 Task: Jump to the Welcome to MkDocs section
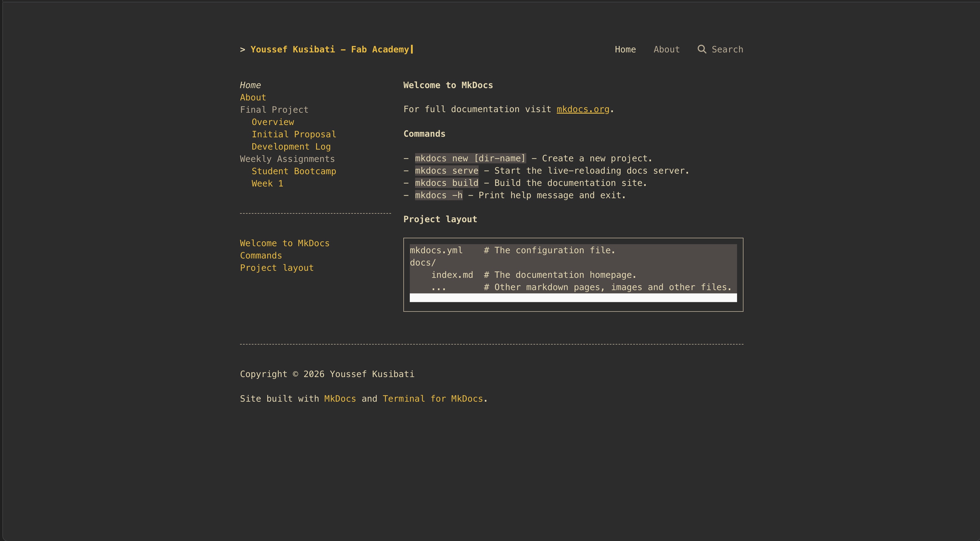[x=285, y=243]
